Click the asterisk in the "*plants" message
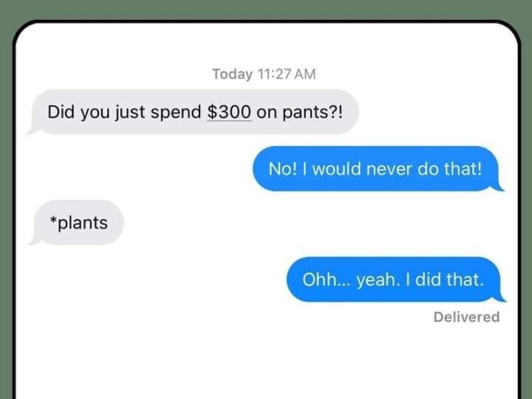Viewport: 532px width, 399px height. [x=53, y=219]
